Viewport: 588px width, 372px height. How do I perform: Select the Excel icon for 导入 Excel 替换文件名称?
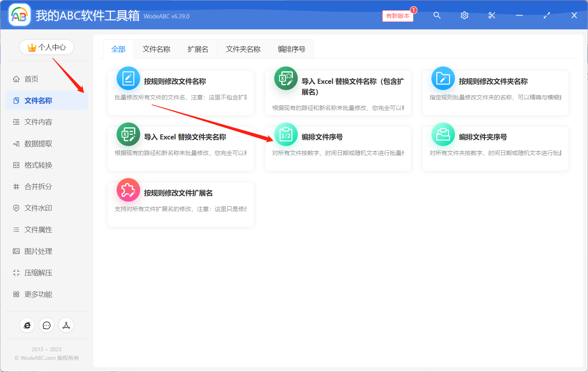pyautogui.click(x=286, y=78)
